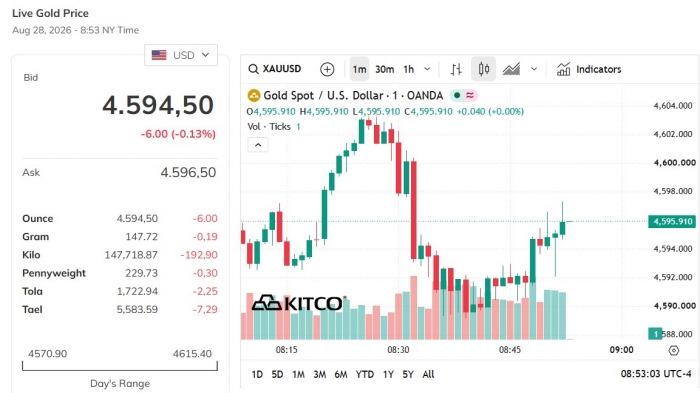Viewport: 700px width, 393px height.
Task: Click the Kitco logo on chart
Action: (298, 303)
